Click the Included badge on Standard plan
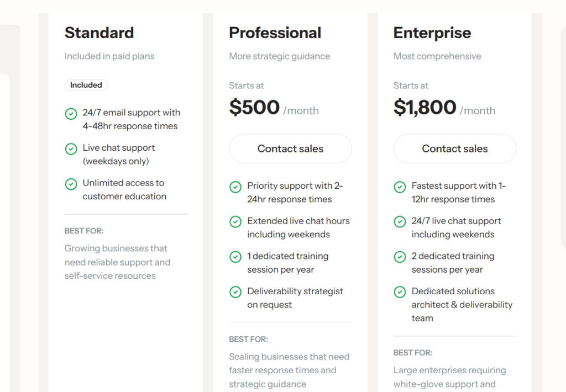 coord(86,84)
